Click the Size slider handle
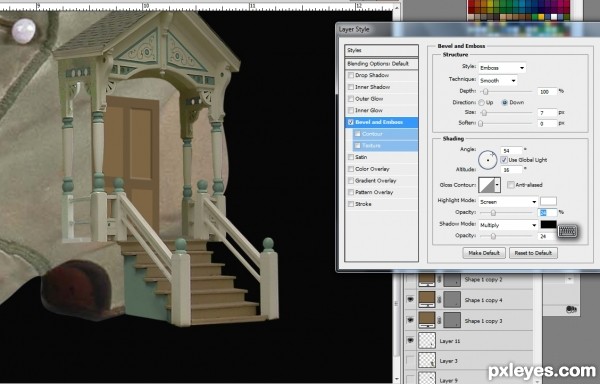 click(484, 113)
